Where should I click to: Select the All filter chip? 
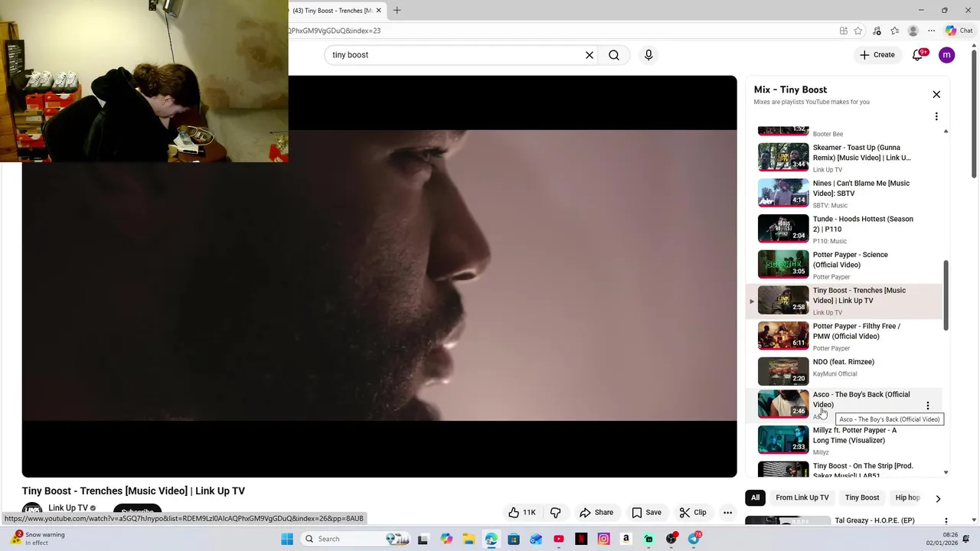click(755, 497)
